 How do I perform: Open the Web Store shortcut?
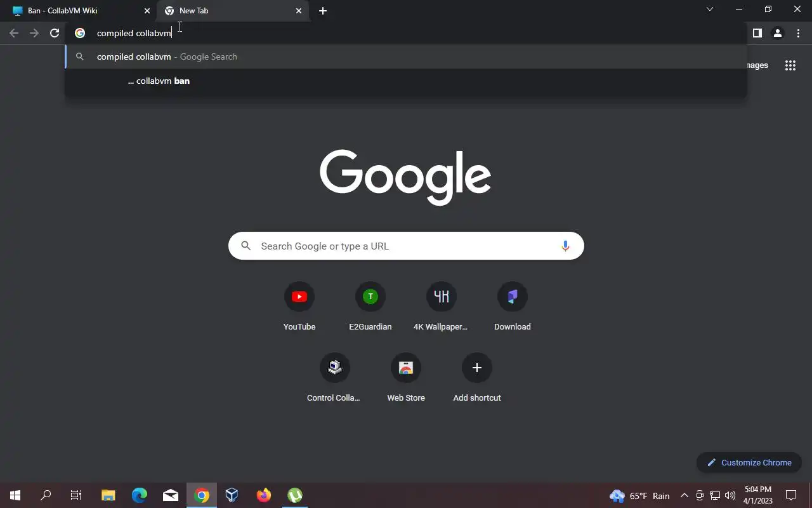[x=406, y=378]
